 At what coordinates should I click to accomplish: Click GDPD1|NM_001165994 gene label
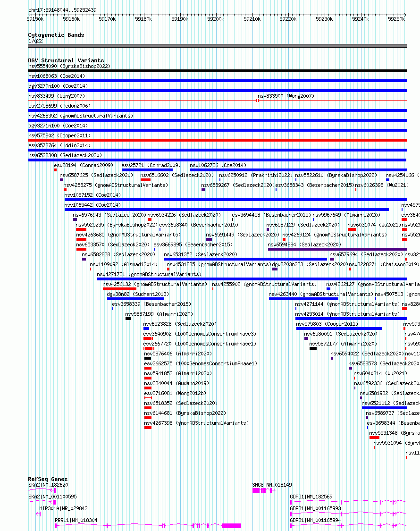(x=315, y=520)
